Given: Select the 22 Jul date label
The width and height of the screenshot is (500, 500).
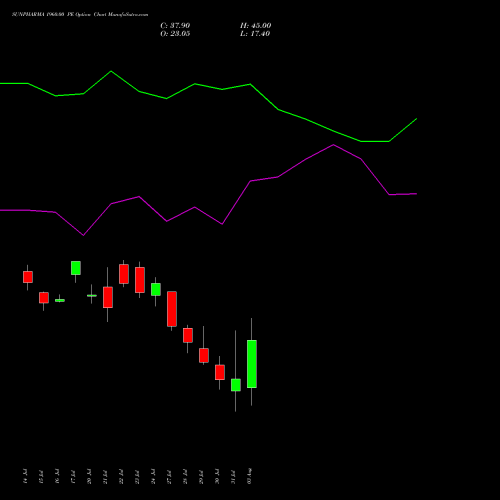Looking at the screenshot, I should [121, 476].
